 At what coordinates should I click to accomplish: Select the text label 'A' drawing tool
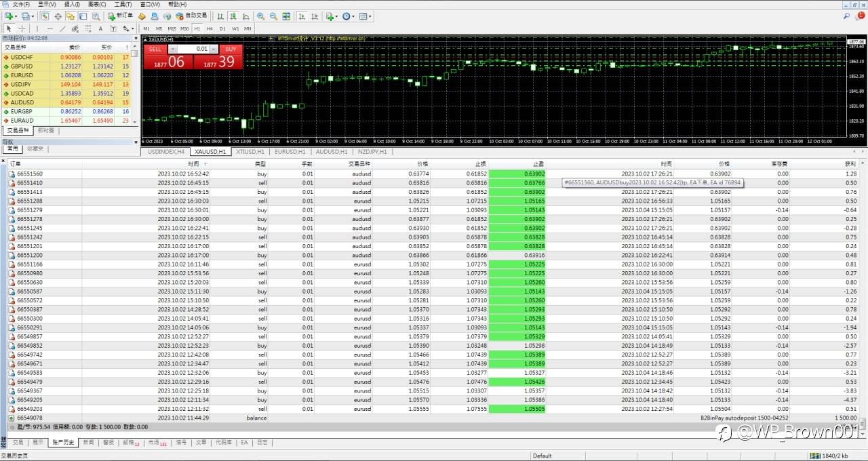(100, 28)
